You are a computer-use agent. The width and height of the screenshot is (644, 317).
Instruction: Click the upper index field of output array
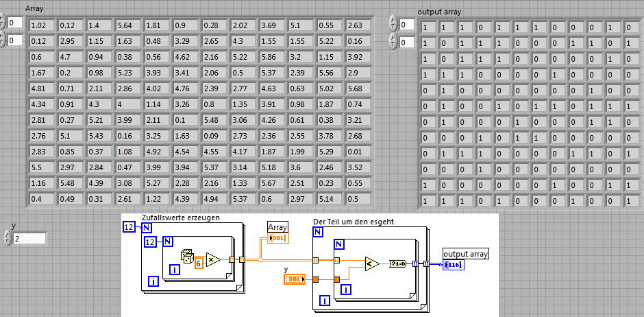coord(407,25)
